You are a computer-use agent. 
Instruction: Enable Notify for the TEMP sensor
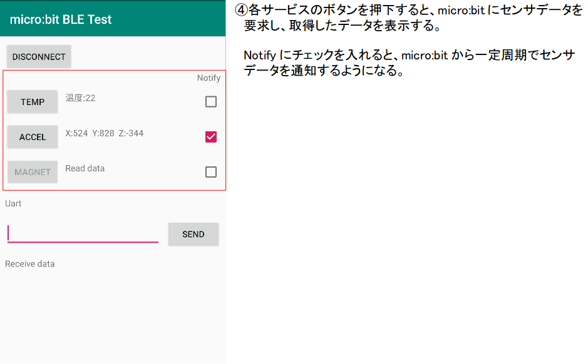click(211, 101)
